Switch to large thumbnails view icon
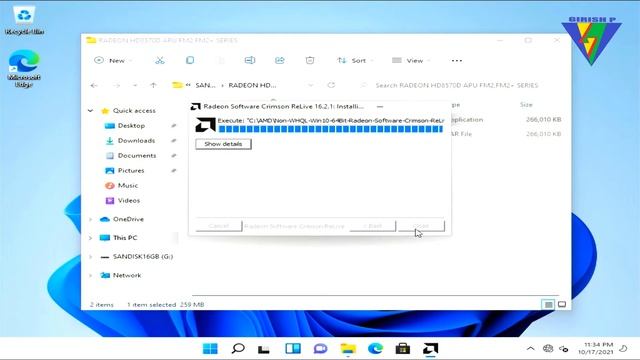Viewport: 640px width, 360px height. [562, 304]
